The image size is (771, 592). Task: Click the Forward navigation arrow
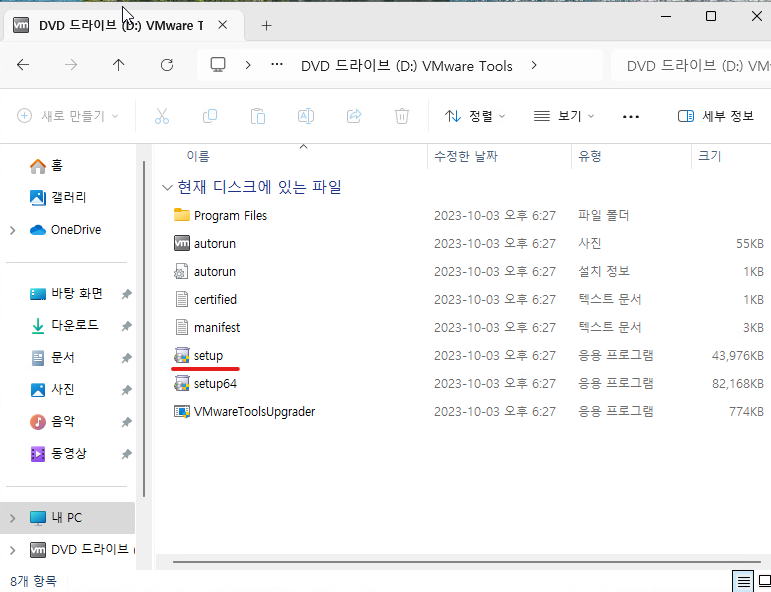click(71, 65)
